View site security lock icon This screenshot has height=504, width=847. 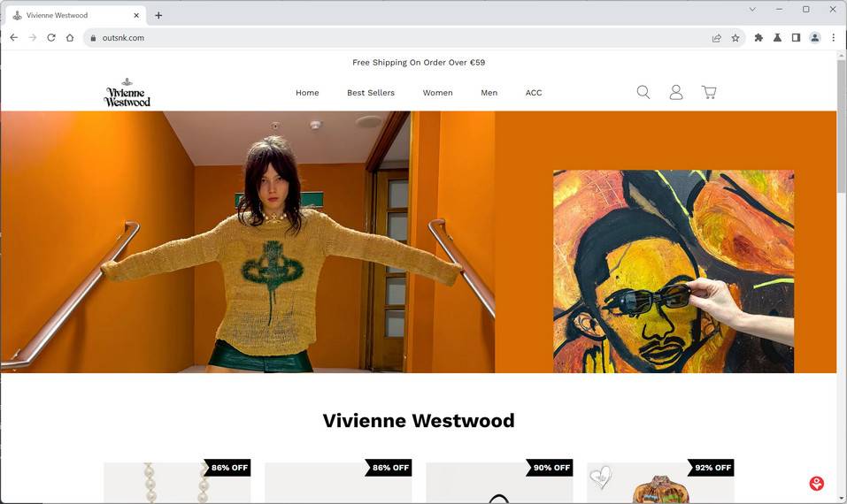click(x=93, y=38)
